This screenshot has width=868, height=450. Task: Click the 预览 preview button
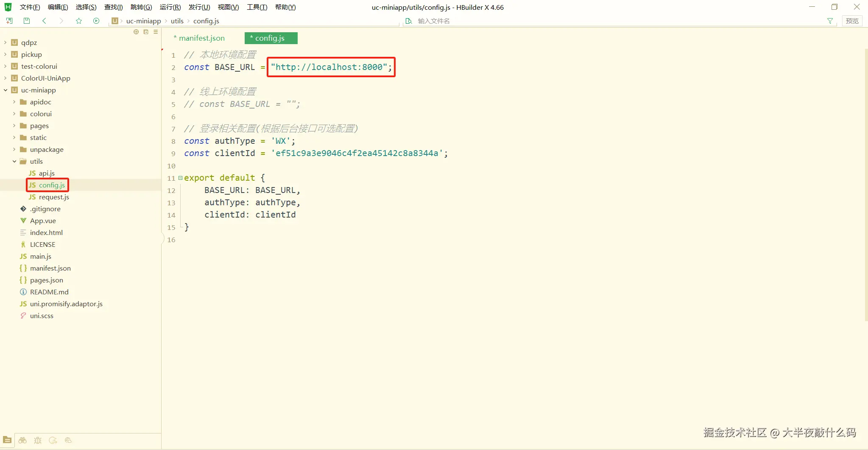(x=852, y=21)
